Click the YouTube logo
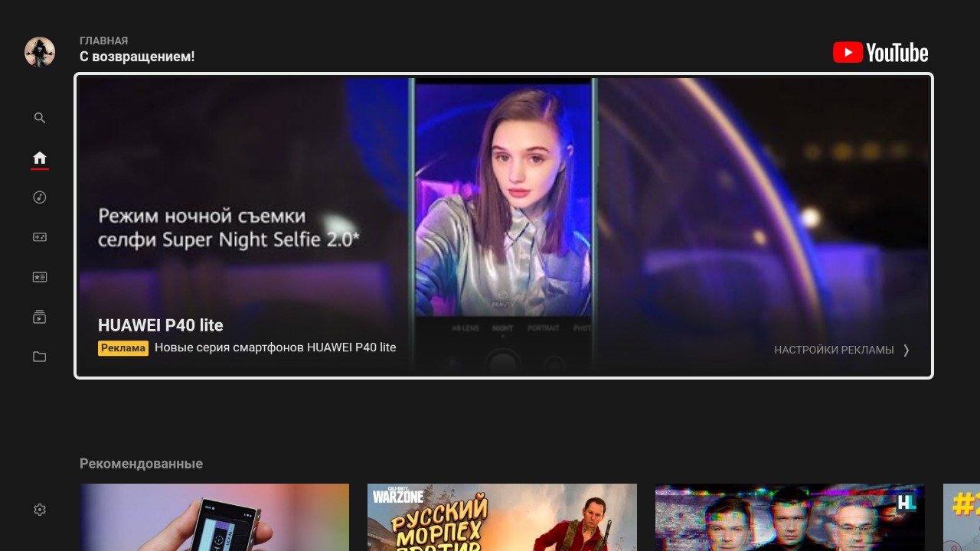 pos(880,52)
